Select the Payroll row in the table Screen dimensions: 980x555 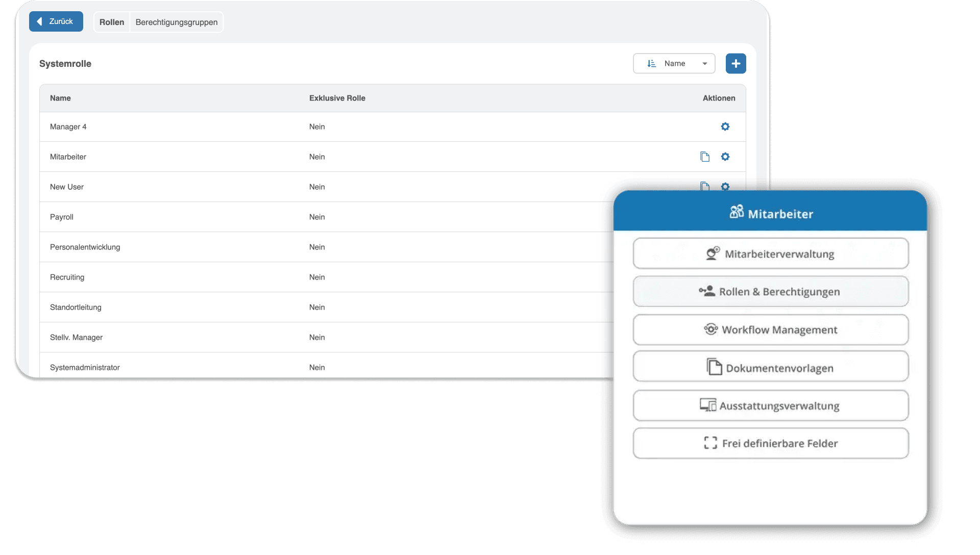pyautogui.click(x=204, y=217)
